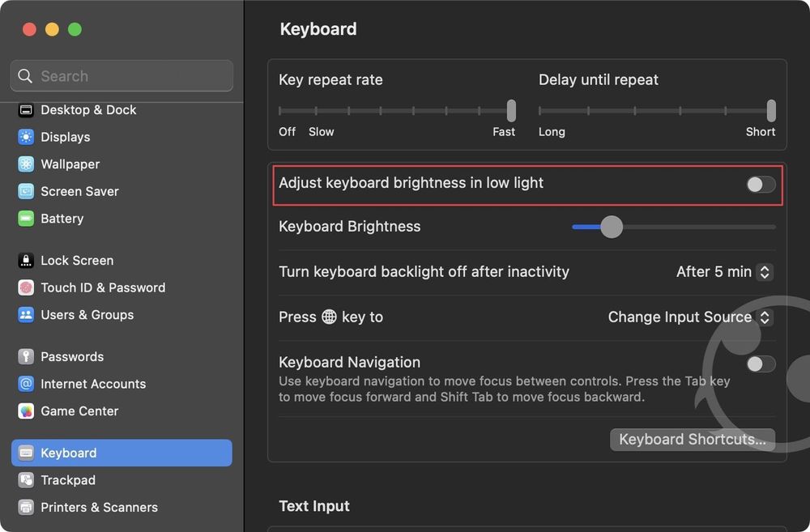Screen dimensions: 810x532
Task: Open Keyboard Shortcuts settings
Action: 693,440
